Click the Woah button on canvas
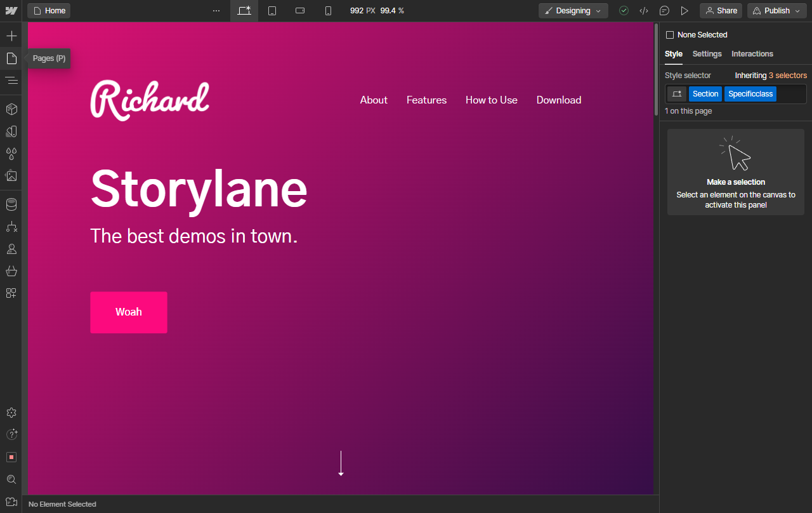812x513 pixels. 129,312
